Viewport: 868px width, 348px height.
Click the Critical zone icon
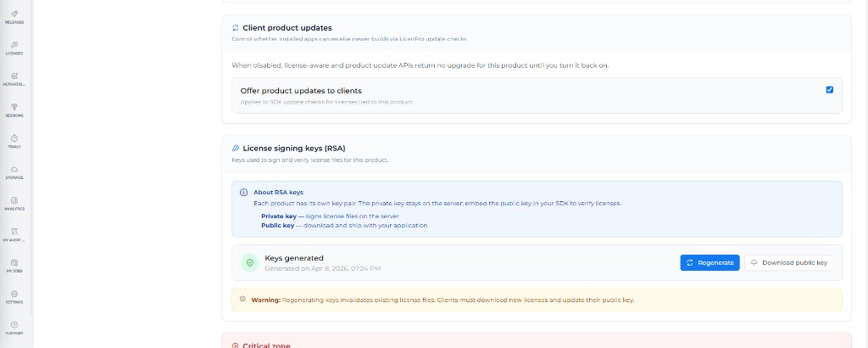(x=236, y=345)
